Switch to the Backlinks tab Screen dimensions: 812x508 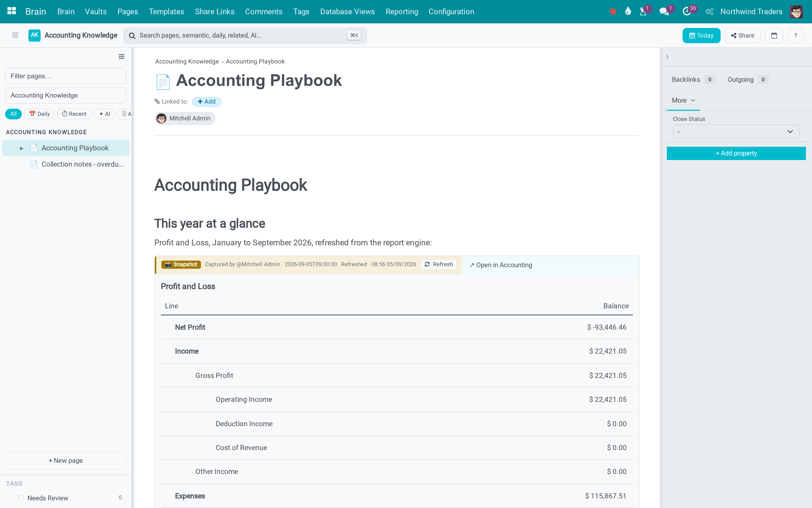click(x=693, y=80)
